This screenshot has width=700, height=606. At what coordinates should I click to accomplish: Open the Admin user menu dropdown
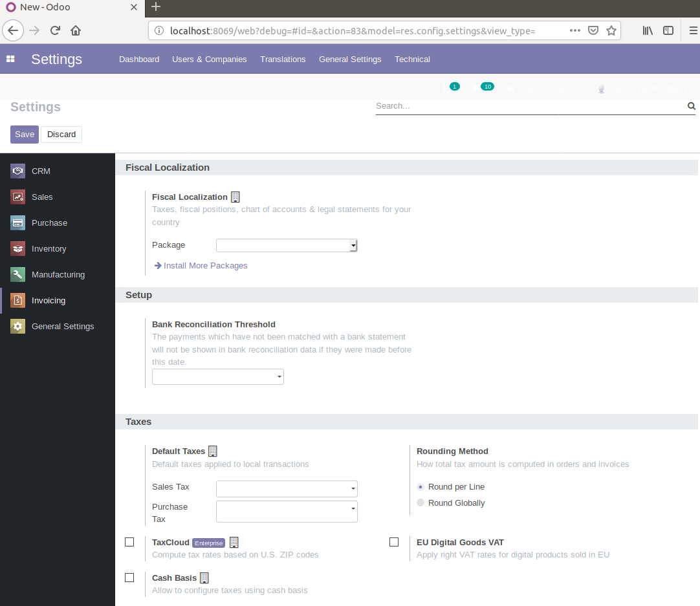click(647, 89)
